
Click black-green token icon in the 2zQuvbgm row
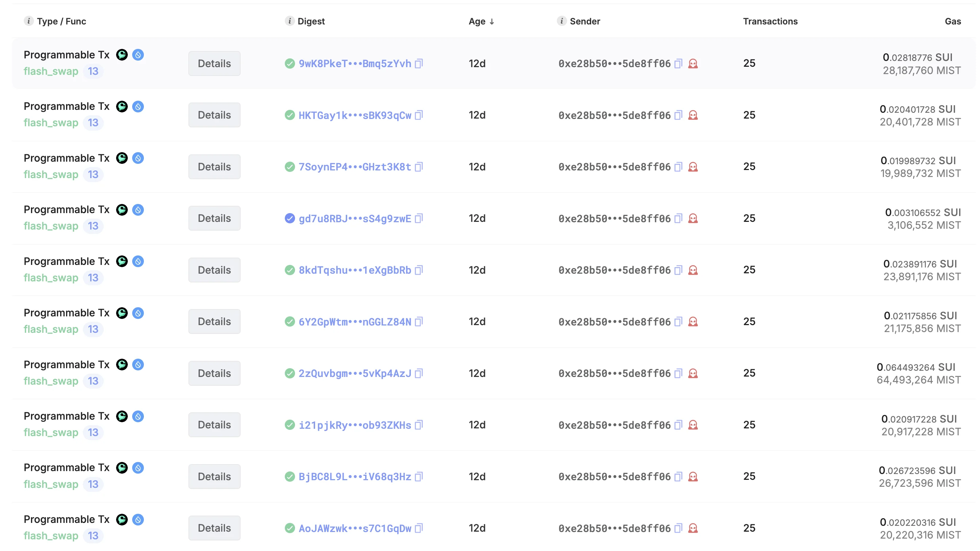point(122,365)
